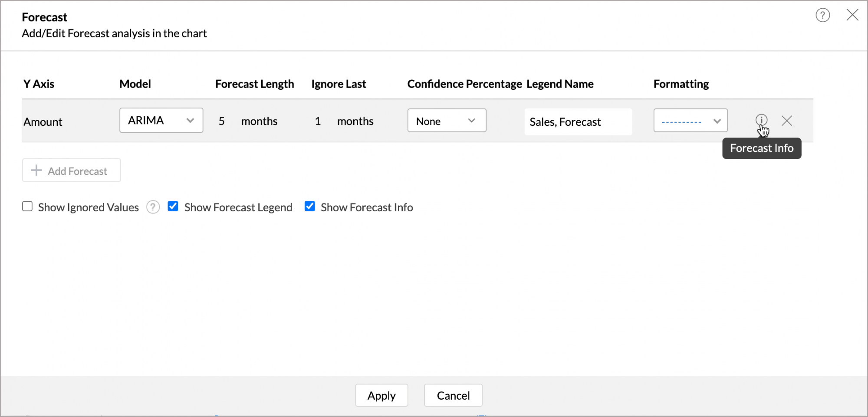The width and height of the screenshot is (868, 417).
Task: Close the Forecast dialog
Action: click(x=852, y=15)
